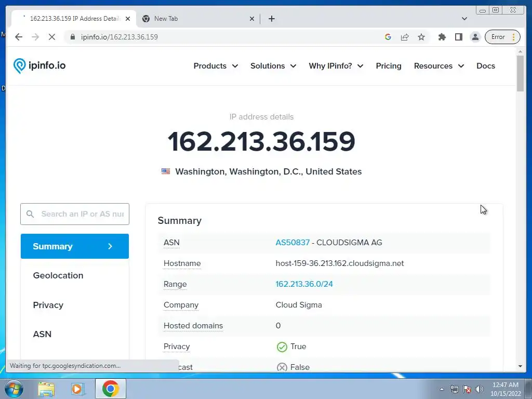Screen dimensions: 532x399
Task: Click the Privacy label in Summary table
Action: click(177, 347)
